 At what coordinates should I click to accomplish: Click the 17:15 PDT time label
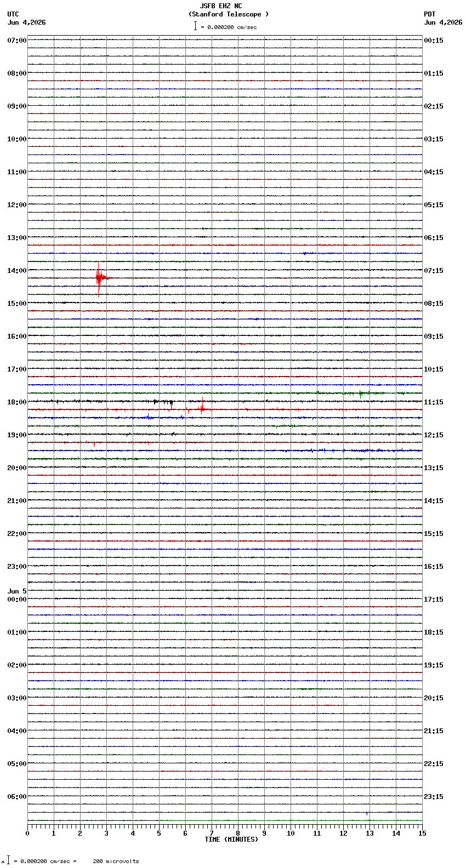click(434, 599)
